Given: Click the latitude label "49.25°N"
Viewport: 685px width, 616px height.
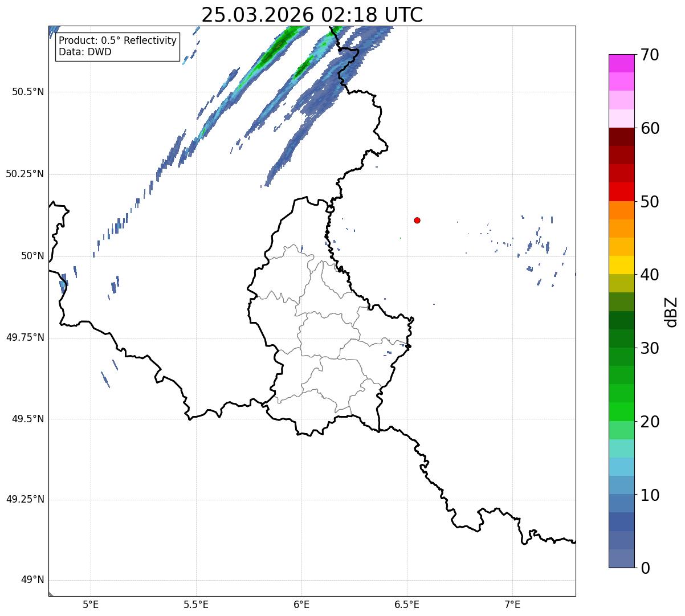Looking at the screenshot, I should [x=25, y=500].
